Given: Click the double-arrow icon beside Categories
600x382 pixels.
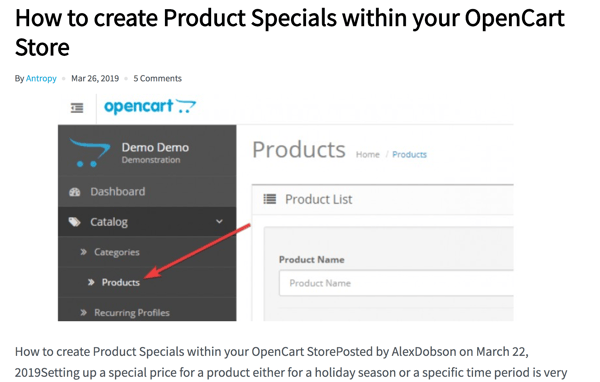Looking at the screenshot, I should [x=83, y=252].
